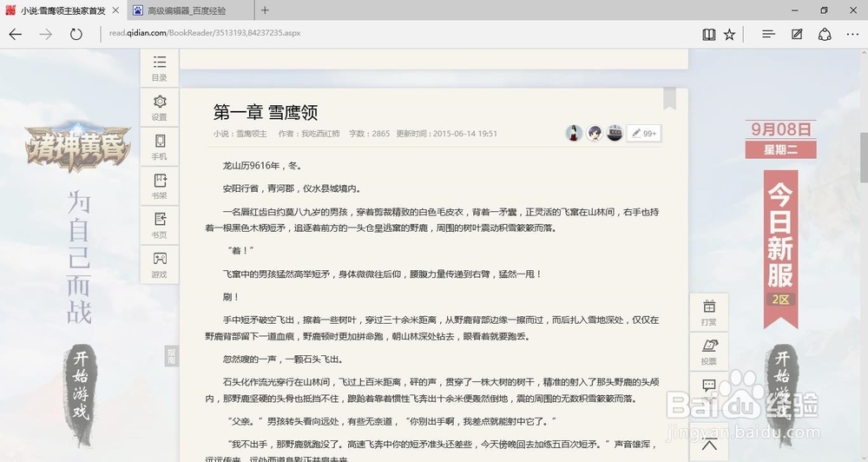Open 设置 reader settings
This screenshot has height=462, width=868.
tap(160, 108)
